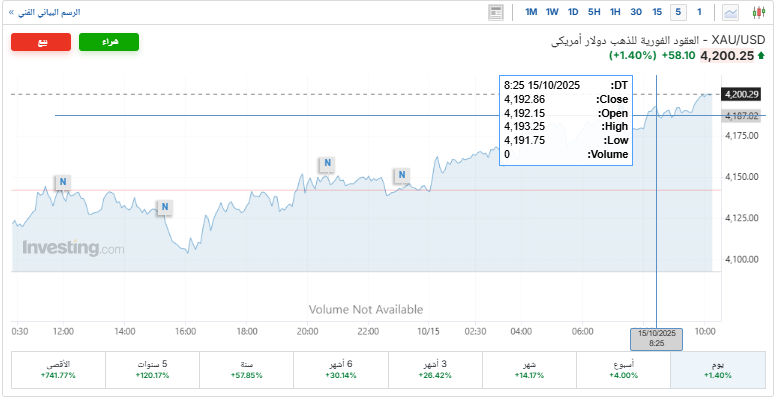The height and width of the screenshot is (400, 782).
Task: Choose the 5H interval
Action: tap(594, 12)
